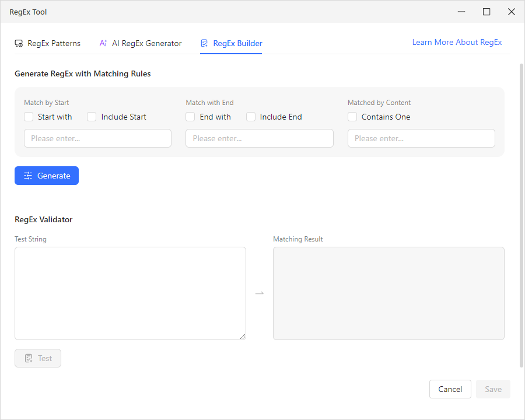Click inside the Match by Start input field
Viewport: 525px width, 420px height.
pos(97,138)
